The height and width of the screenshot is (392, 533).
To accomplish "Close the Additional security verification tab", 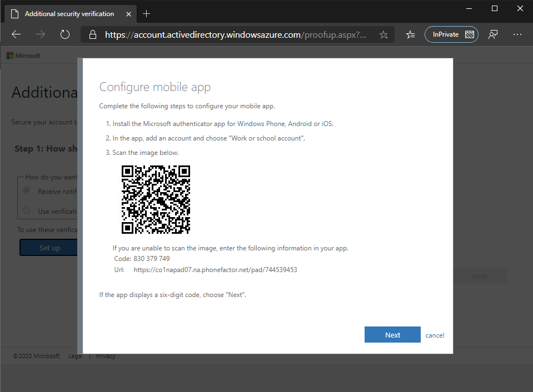I will [128, 14].
